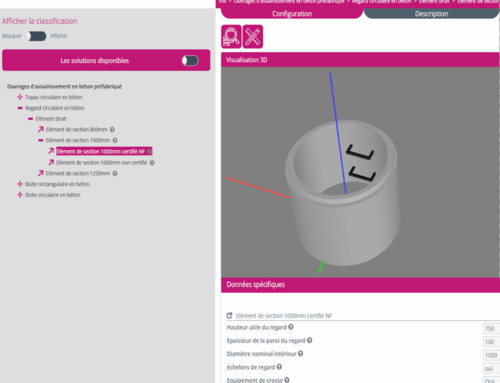Open help icon for Equipement de crosse
The height and width of the screenshot is (383, 500).
pos(287,380)
